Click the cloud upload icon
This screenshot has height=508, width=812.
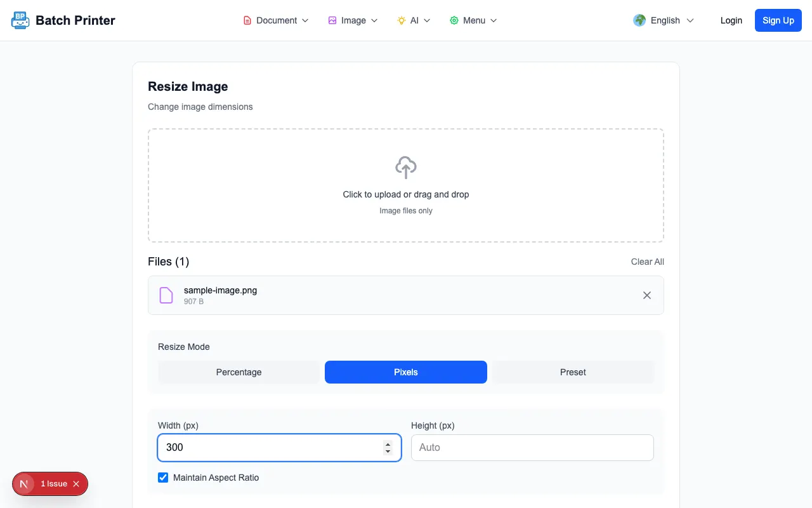(406, 168)
